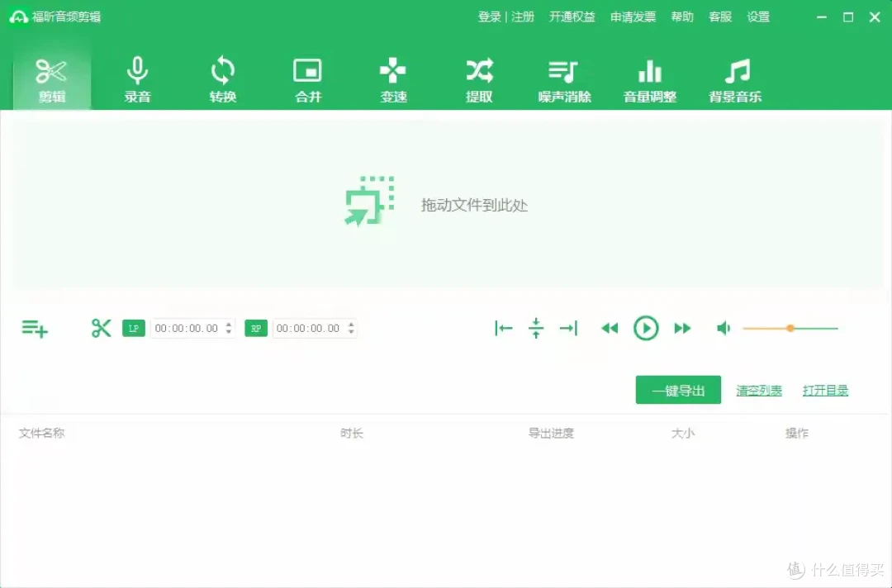Open the 设置 settings menu

(758, 17)
